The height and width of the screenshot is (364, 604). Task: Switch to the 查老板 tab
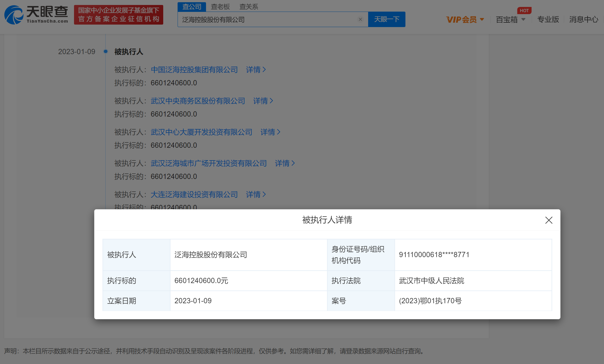[x=220, y=7]
